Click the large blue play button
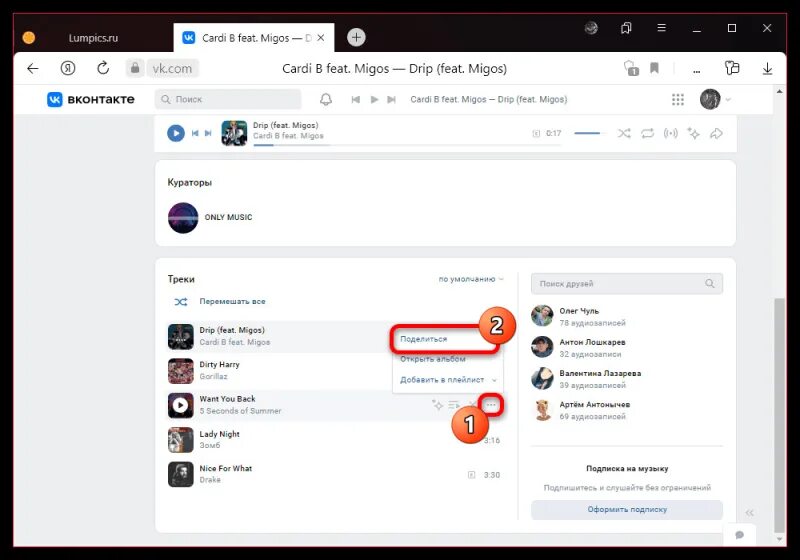Screen dimensions: 800x560 pos(176,133)
